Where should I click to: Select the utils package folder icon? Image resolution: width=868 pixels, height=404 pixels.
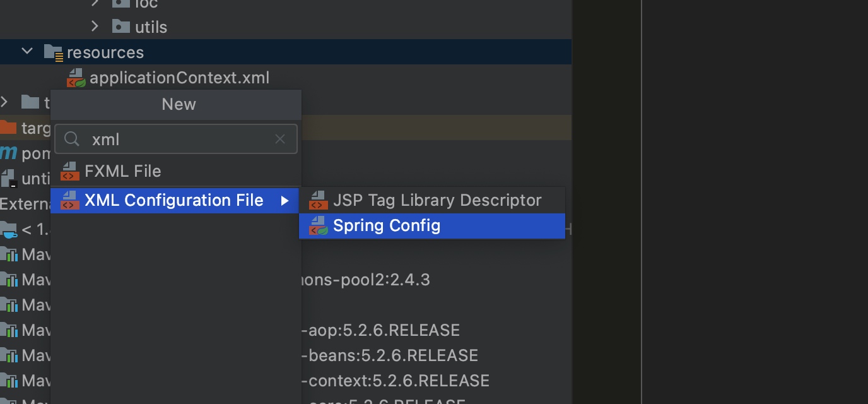click(120, 27)
